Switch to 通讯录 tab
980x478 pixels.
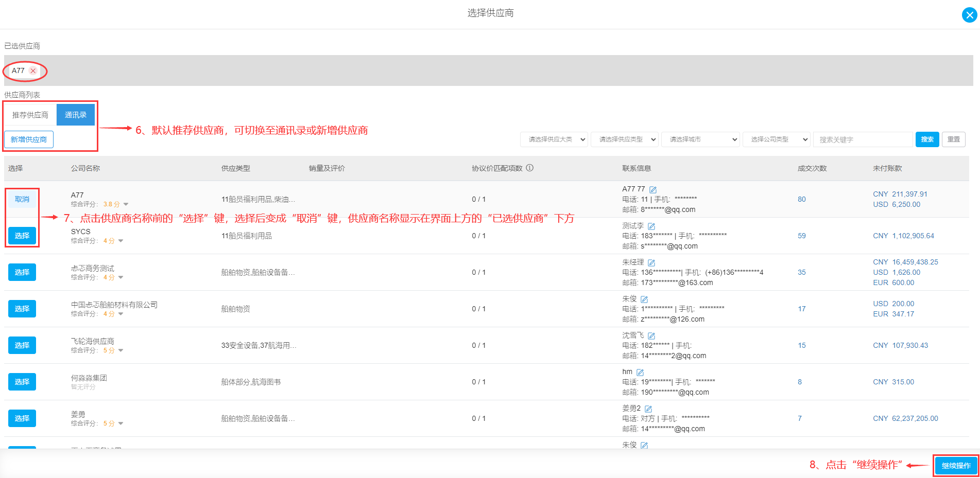[76, 115]
